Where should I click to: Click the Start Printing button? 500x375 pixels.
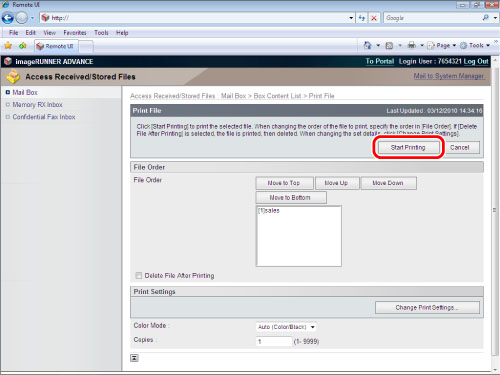(408, 147)
